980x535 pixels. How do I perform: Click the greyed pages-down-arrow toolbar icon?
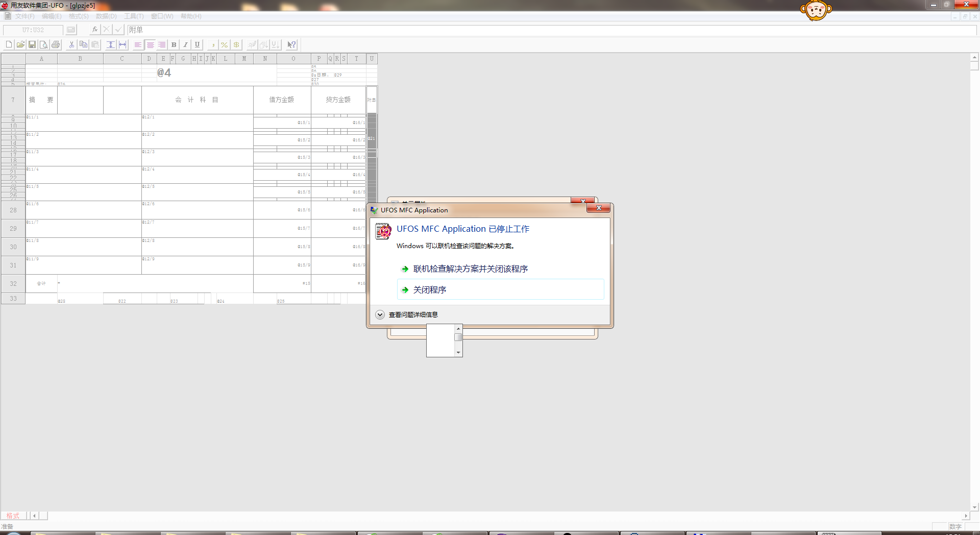[x=264, y=45]
